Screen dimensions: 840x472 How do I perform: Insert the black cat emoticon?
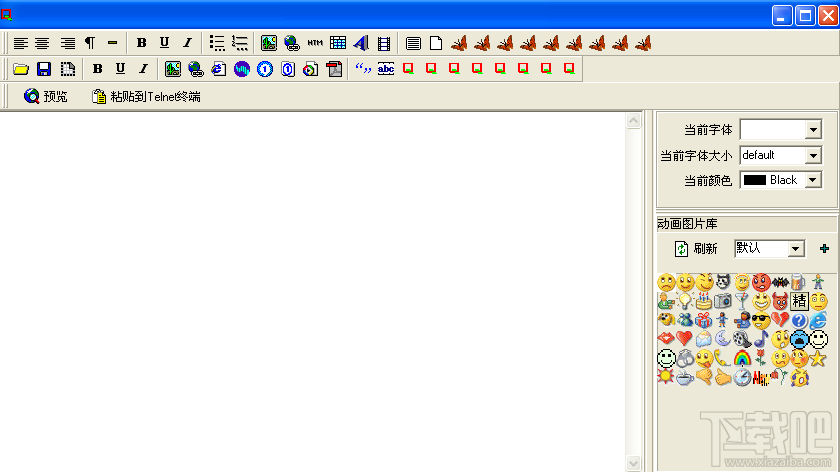pyautogui.click(x=723, y=282)
